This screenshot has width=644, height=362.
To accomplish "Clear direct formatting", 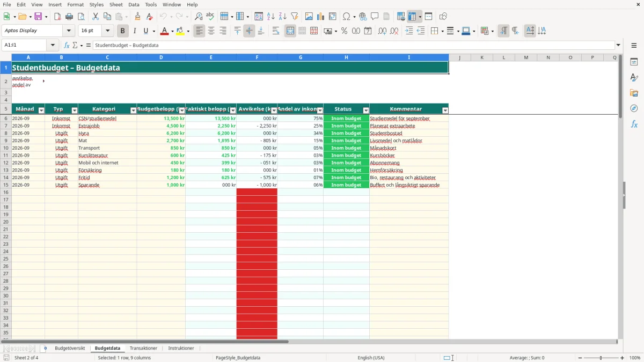I will click(x=149, y=17).
